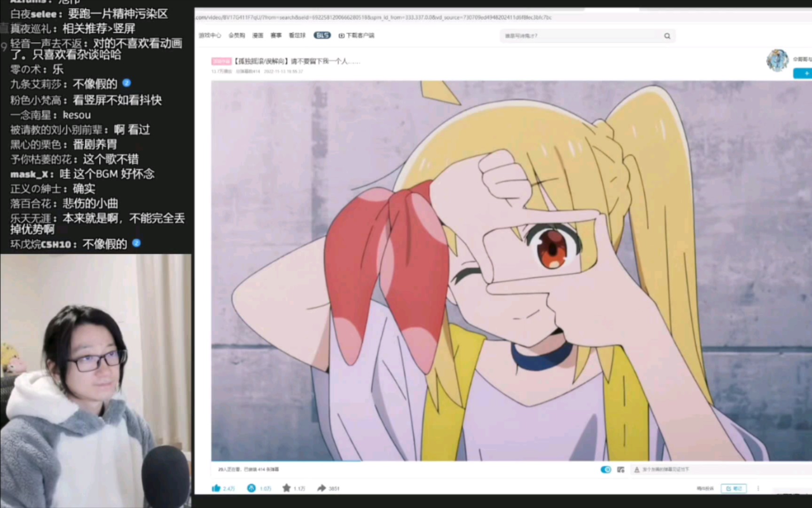Open the 会员购 nav item
The image size is (812, 508).
237,35
